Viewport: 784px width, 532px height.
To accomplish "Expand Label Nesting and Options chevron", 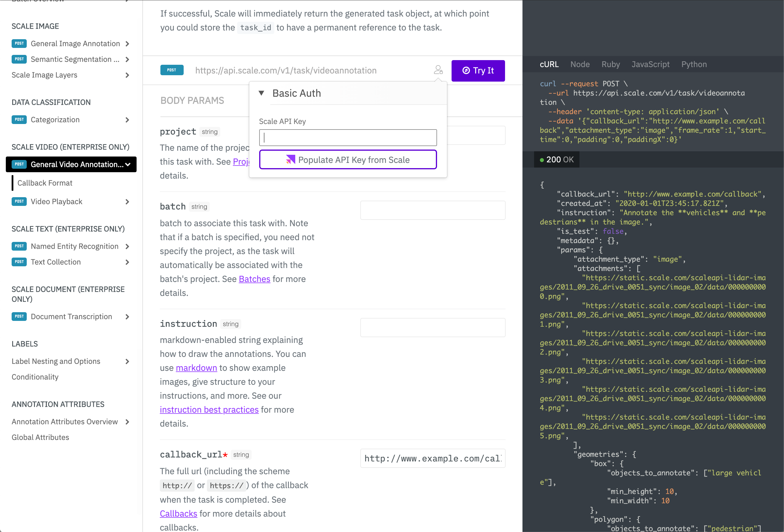I will coord(127,362).
